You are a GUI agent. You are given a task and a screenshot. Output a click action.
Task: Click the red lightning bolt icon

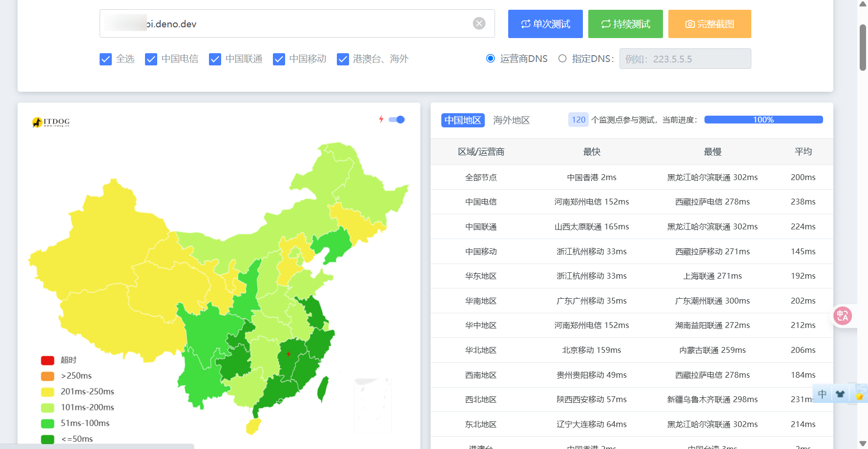381,119
